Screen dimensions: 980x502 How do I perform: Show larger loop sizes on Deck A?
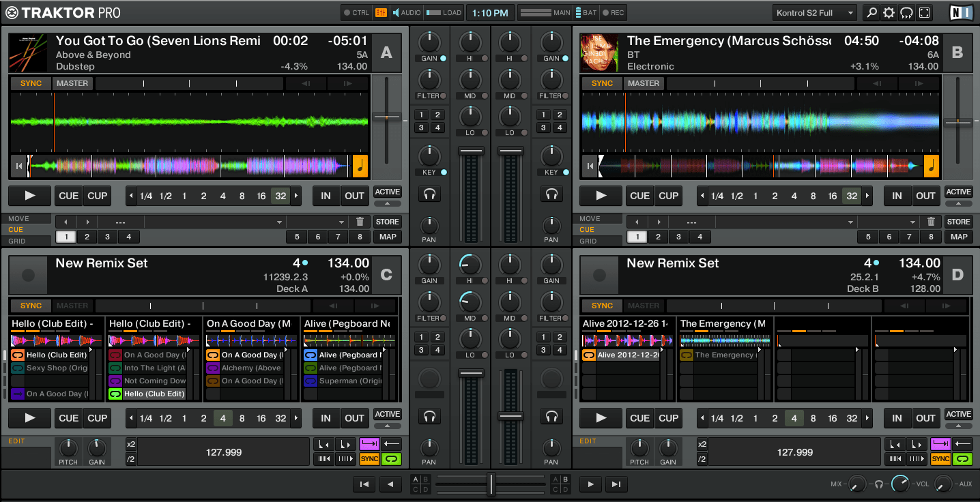296,196
